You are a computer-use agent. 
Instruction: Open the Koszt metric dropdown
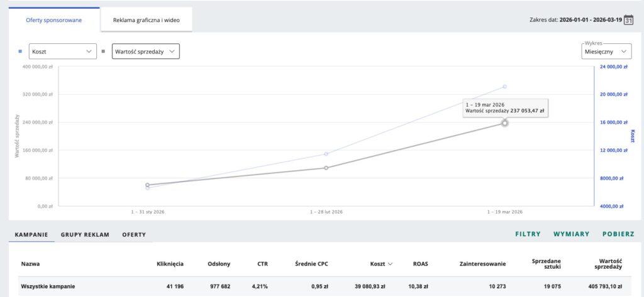(x=62, y=51)
